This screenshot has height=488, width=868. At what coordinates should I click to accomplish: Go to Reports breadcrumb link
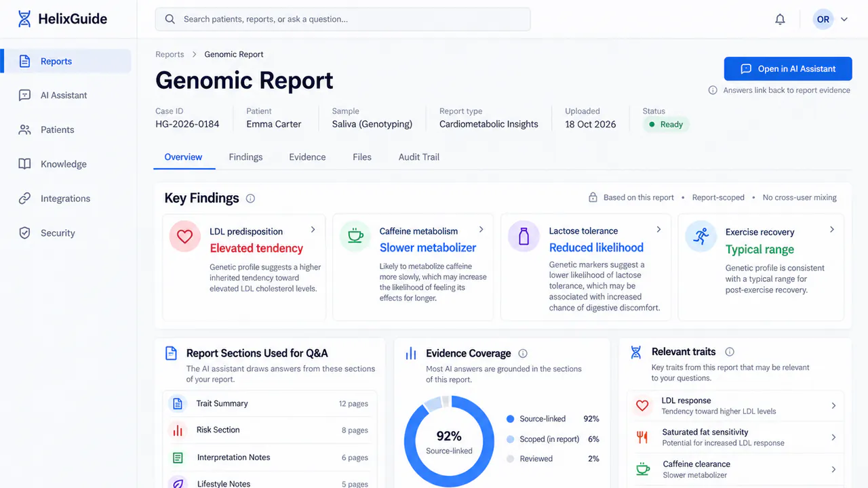(170, 54)
